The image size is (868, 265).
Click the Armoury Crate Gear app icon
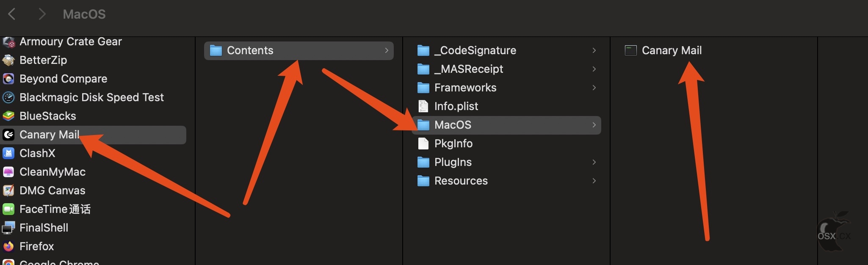tap(8, 41)
